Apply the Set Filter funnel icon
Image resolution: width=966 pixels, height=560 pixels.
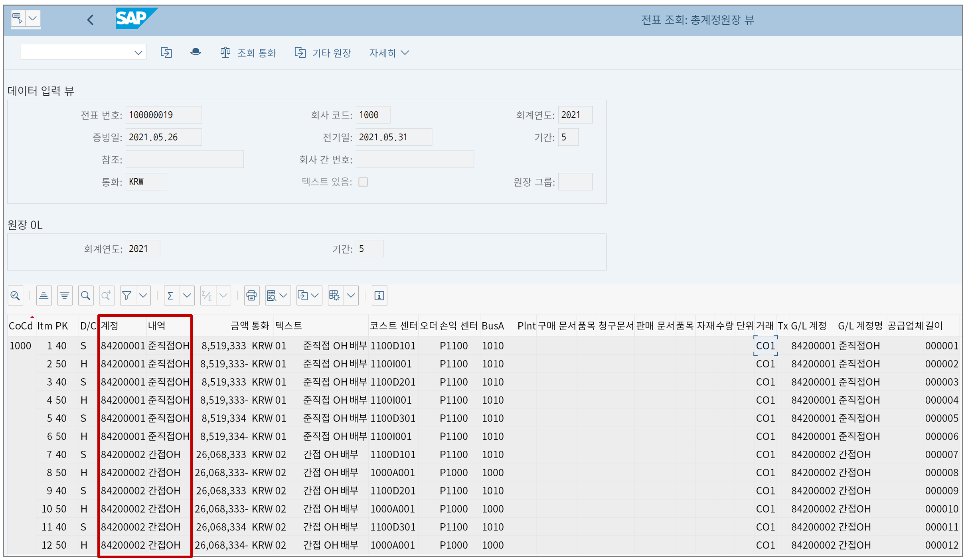click(127, 296)
